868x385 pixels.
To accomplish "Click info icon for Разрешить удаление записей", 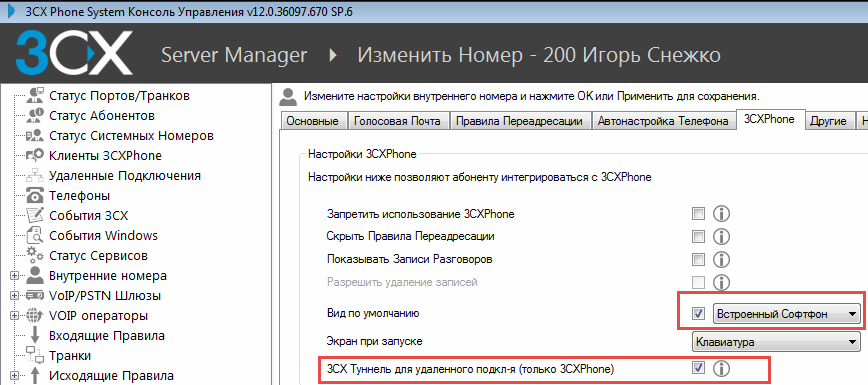I will pyautogui.click(x=720, y=283).
